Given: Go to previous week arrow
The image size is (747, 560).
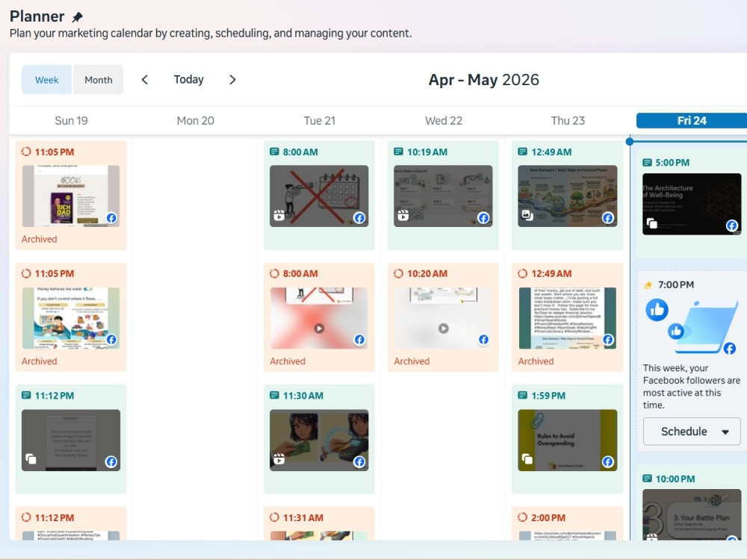Looking at the screenshot, I should (x=145, y=80).
